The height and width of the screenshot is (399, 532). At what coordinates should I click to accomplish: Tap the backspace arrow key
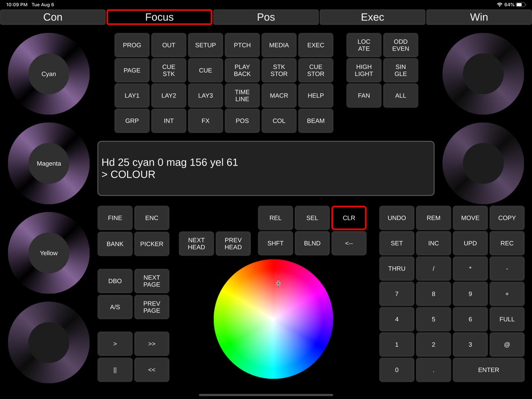point(349,243)
